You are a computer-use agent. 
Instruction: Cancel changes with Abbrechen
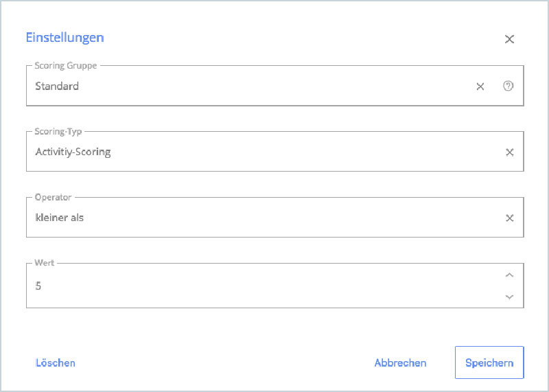pos(400,362)
